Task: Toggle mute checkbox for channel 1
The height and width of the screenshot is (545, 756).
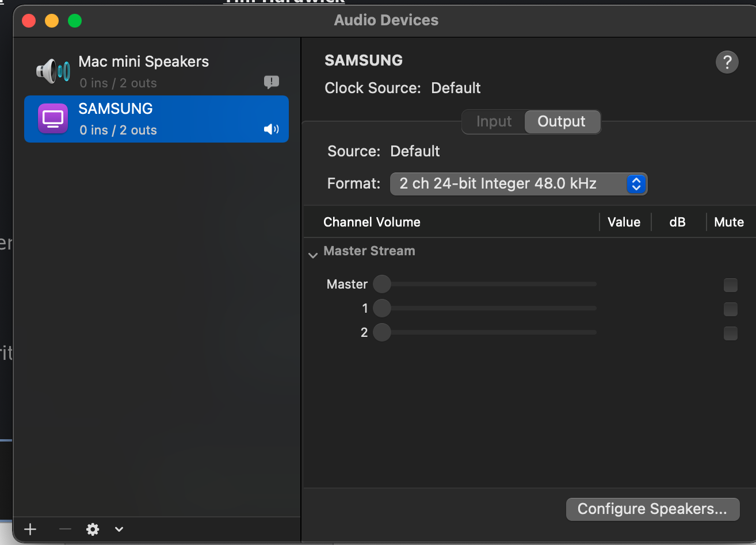Action: tap(730, 309)
